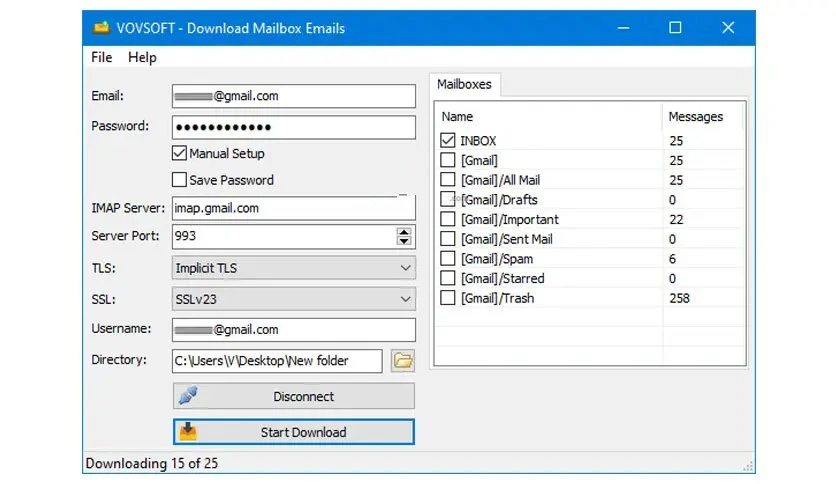This screenshot has height=484, width=836.
Task: Check the [Gmail]/Sent Mail checkbox
Action: pyautogui.click(x=448, y=239)
